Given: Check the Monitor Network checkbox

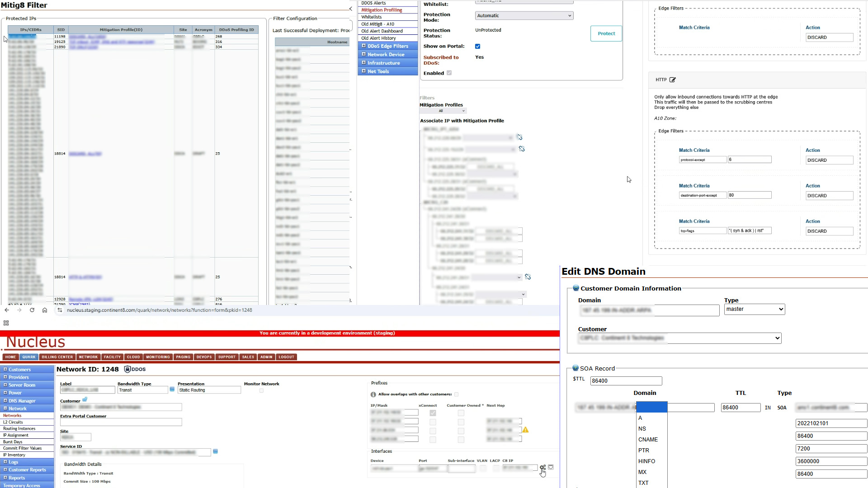Looking at the screenshot, I should (261, 390).
